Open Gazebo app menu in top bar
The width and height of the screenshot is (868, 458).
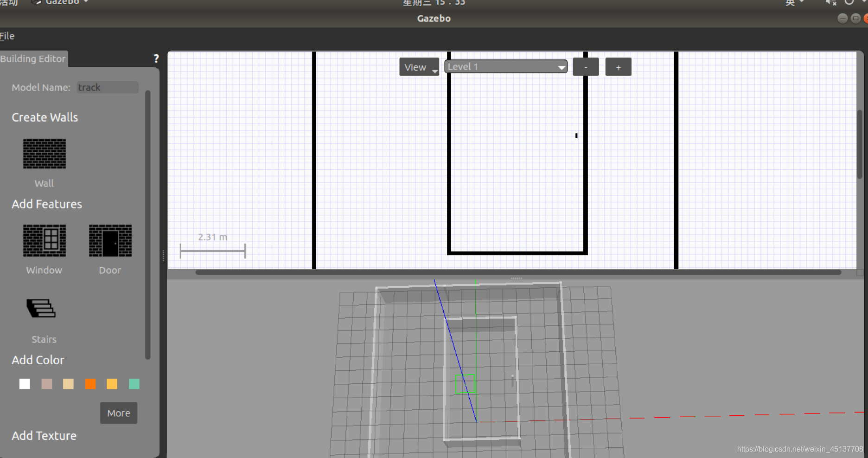[60, 2]
